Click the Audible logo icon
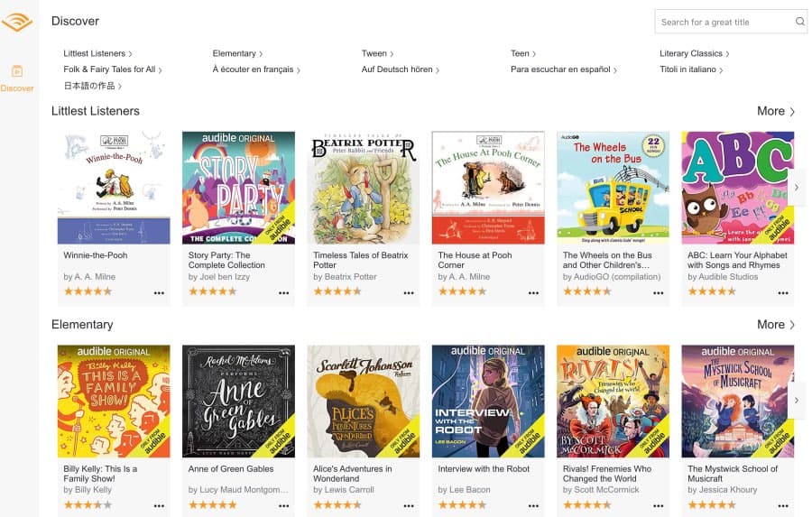 point(17,23)
